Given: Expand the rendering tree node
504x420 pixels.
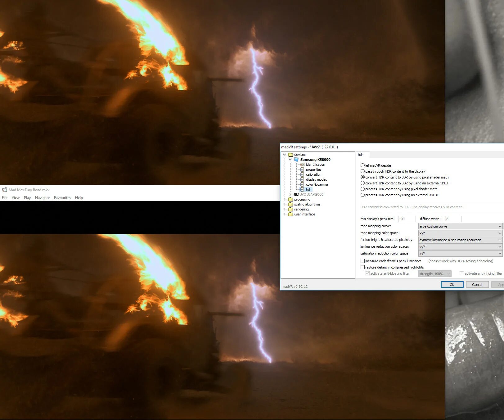Looking at the screenshot, I should coord(285,209).
